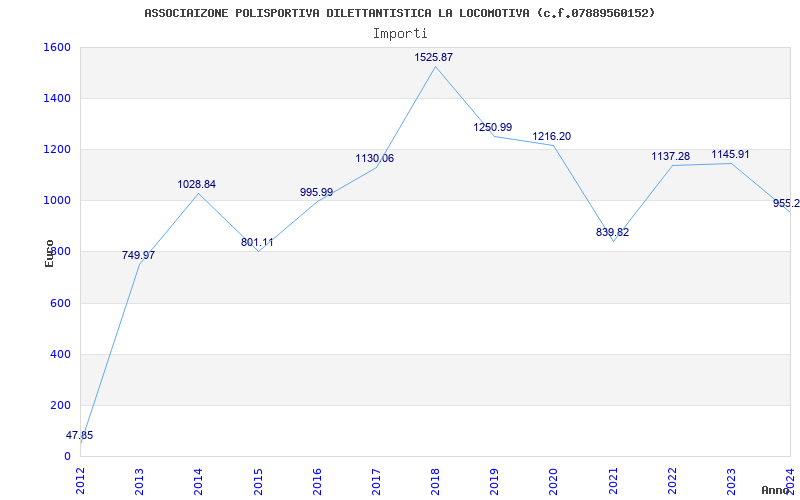The image size is (800, 500).
Task: Select the 1216.20 data label
Action: coord(552,136)
